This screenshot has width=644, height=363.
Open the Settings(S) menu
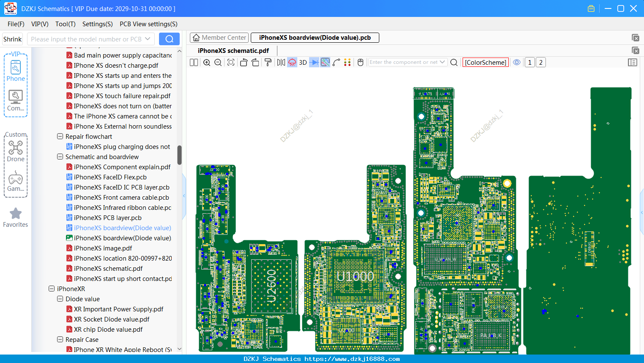pos(98,24)
